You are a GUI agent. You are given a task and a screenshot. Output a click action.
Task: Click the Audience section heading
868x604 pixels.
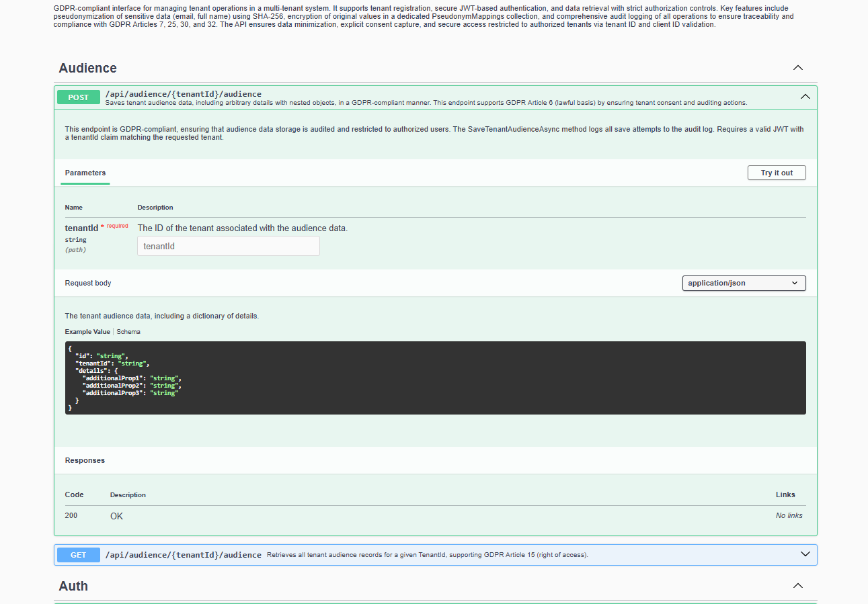[87, 68]
